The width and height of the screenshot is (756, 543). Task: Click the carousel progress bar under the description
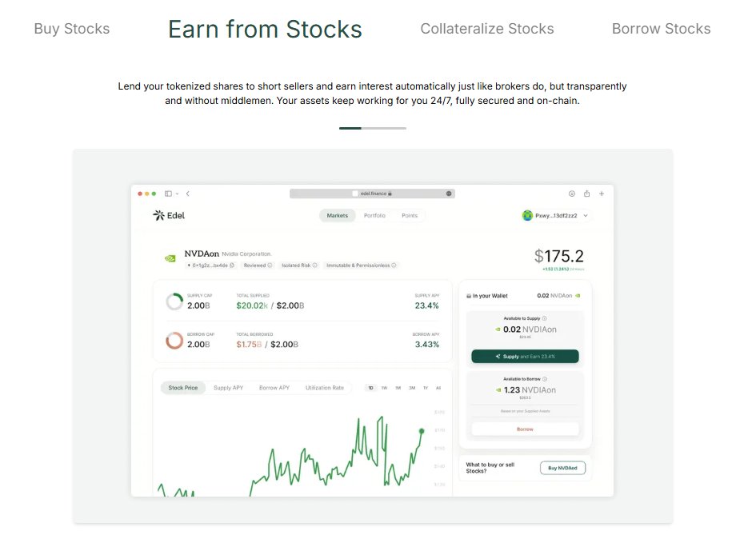coord(373,128)
